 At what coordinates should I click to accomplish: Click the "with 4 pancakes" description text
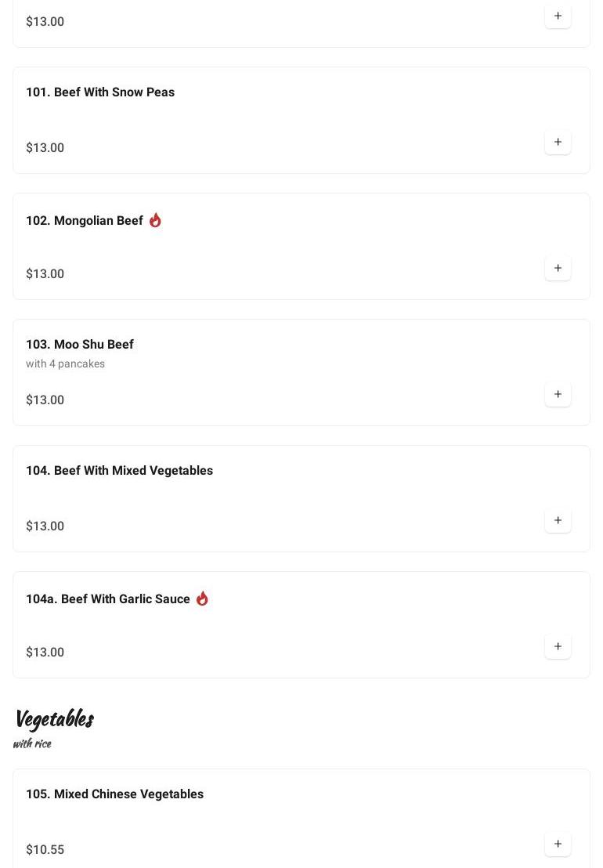(x=65, y=363)
